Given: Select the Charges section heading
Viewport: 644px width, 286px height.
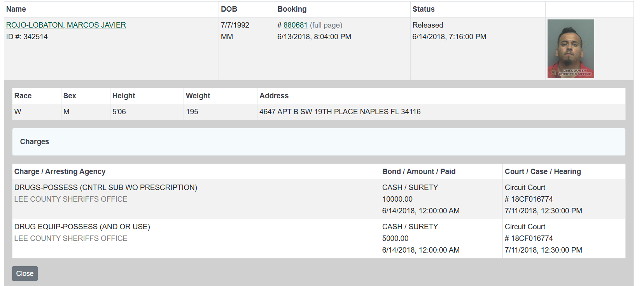Looking at the screenshot, I should [x=35, y=142].
